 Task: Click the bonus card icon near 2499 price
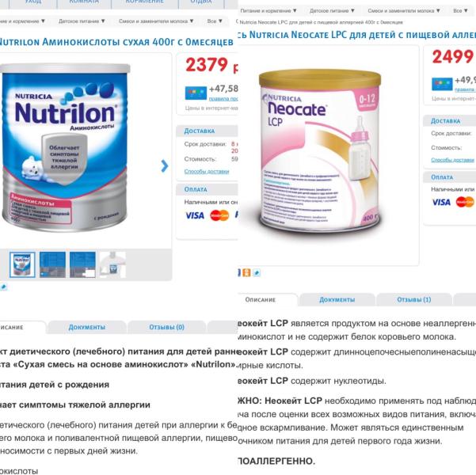442,84
